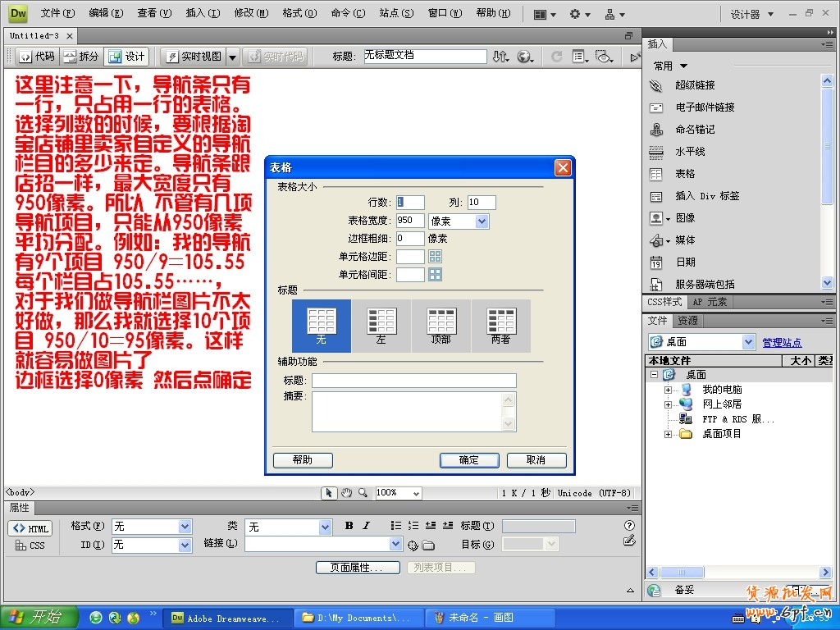Insert a horizontal rule via its icon
This screenshot has width=840, height=630.
656,152
